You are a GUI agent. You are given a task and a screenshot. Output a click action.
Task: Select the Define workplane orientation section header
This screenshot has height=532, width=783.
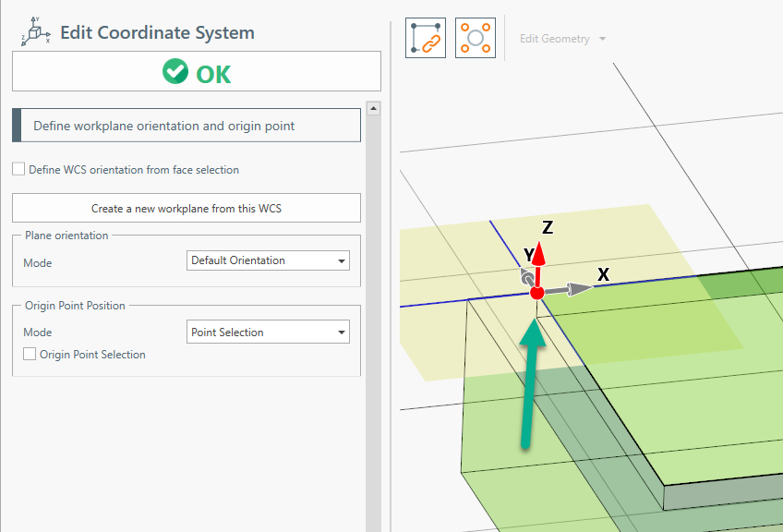click(x=187, y=126)
